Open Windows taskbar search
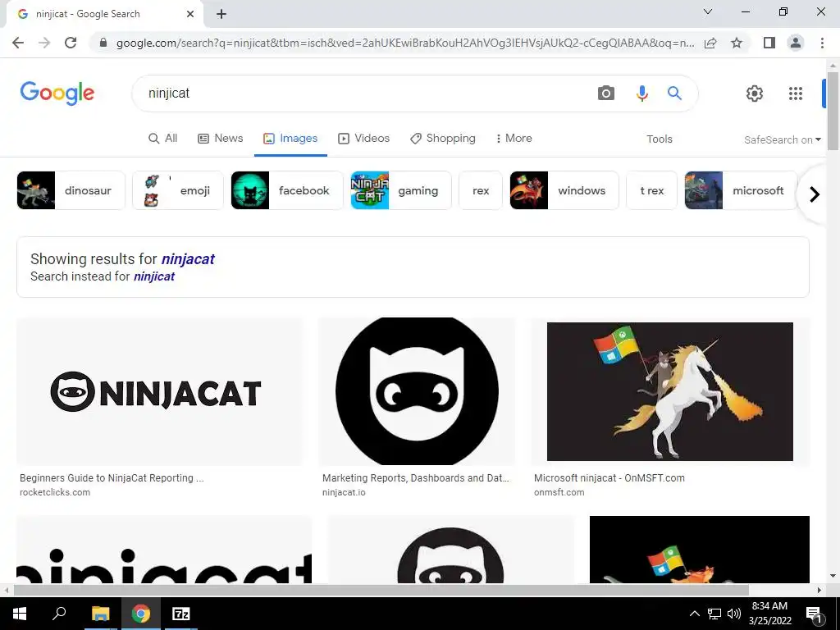Viewport: 840px width, 630px height. coord(59,614)
